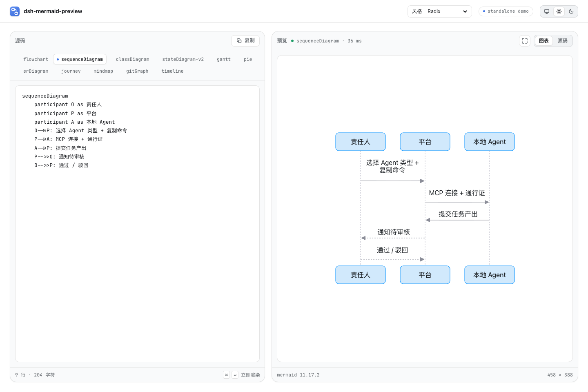Click the 通知待审核 message label in diagram
Screen dimensions: 588x392
[x=393, y=232]
